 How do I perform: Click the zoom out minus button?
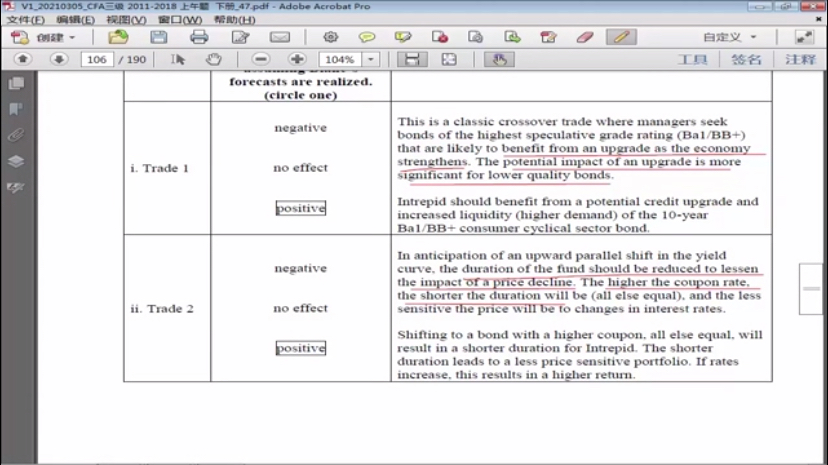pos(261,60)
